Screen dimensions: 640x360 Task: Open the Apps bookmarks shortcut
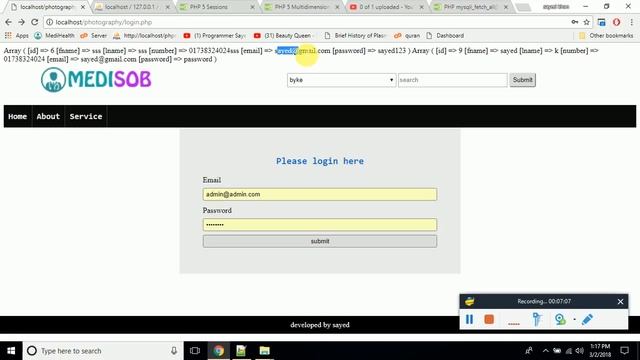[17, 36]
